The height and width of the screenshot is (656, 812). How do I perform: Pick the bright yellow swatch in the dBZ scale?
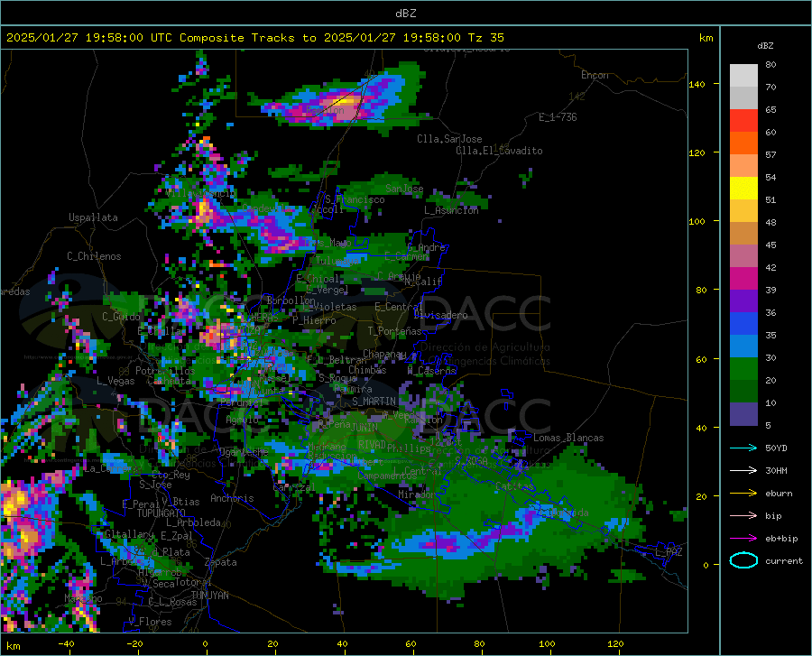743,189
